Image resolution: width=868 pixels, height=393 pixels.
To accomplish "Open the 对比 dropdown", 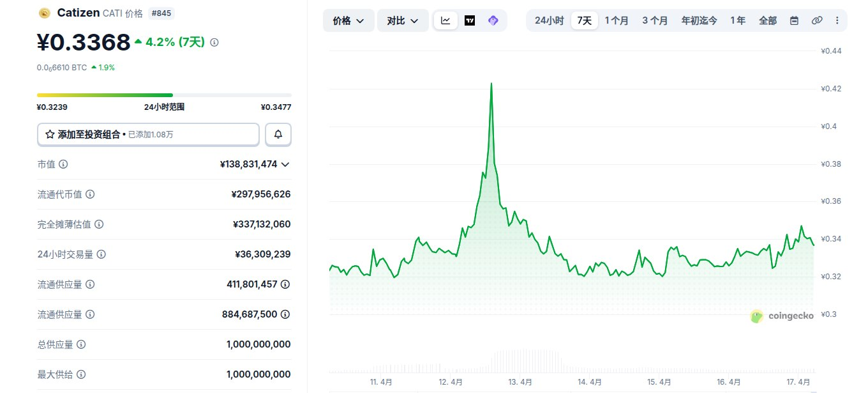I will [403, 20].
